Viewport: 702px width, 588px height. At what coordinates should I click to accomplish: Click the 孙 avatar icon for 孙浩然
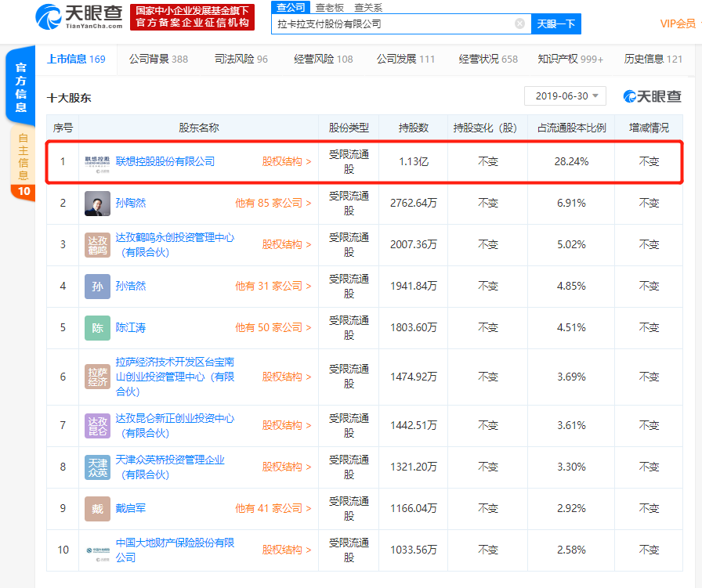(97, 287)
